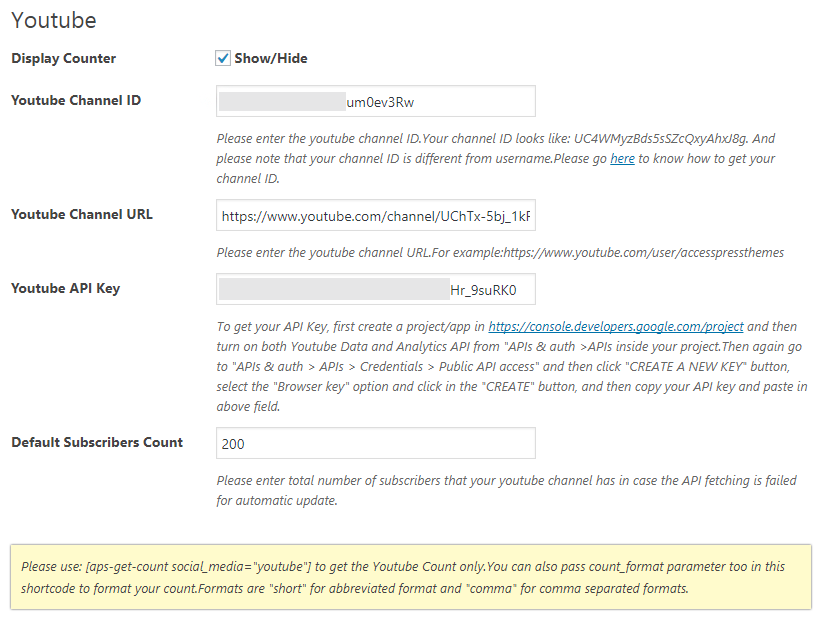Click the Display Counter label
The height and width of the screenshot is (620, 821).
pos(63,58)
